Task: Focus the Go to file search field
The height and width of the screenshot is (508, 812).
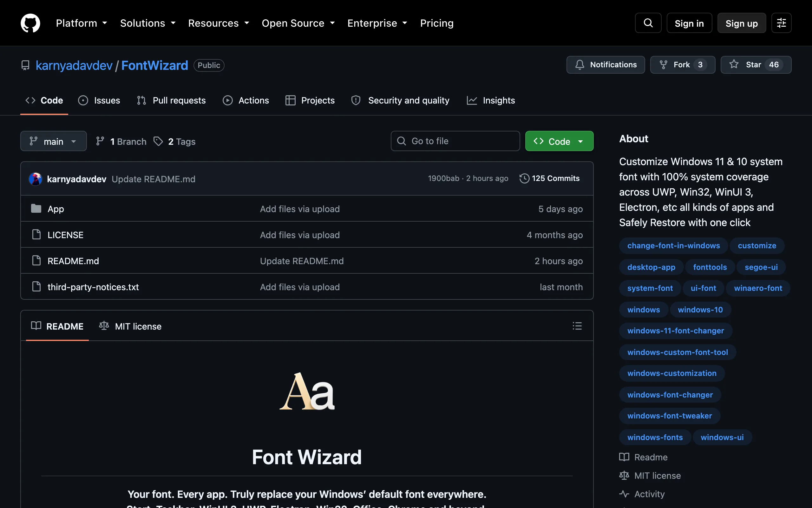Action: (455, 141)
